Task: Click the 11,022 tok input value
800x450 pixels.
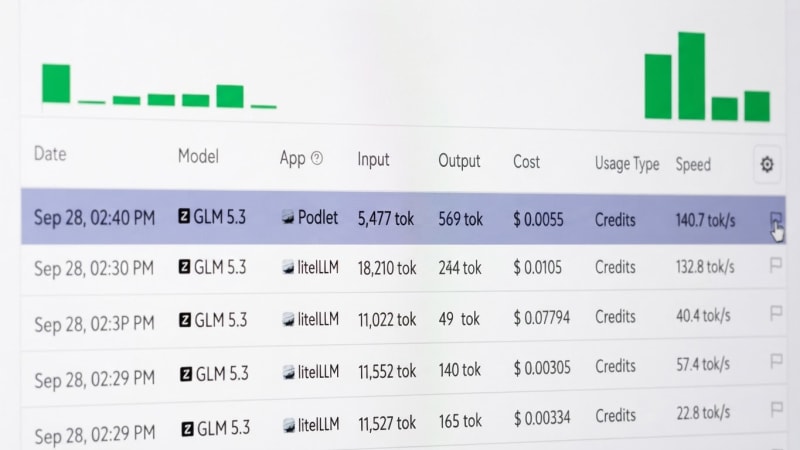Action: [x=387, y=319]
